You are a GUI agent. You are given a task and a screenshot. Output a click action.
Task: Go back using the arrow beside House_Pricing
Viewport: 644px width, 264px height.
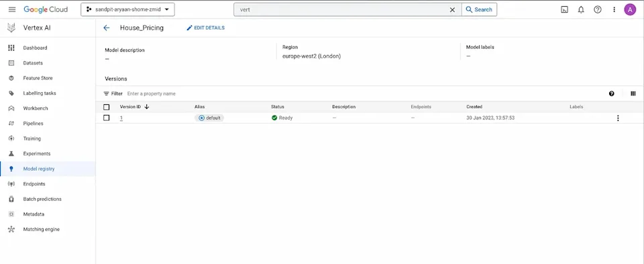point(107,28)
